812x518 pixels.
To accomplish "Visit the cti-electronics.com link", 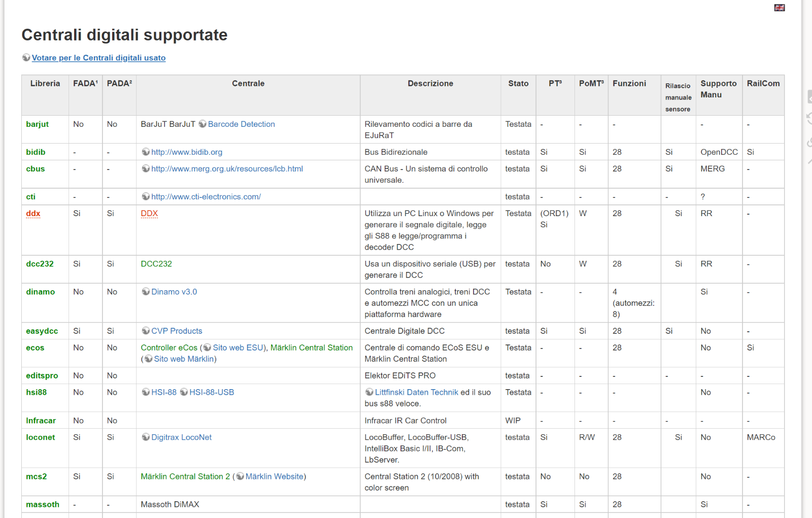I will (206, 197).
